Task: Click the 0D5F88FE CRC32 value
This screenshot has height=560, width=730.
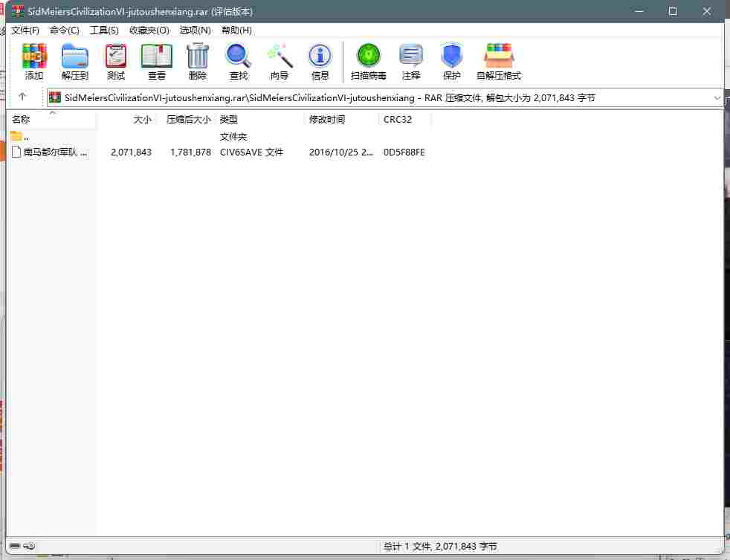Action: point(404,152)
